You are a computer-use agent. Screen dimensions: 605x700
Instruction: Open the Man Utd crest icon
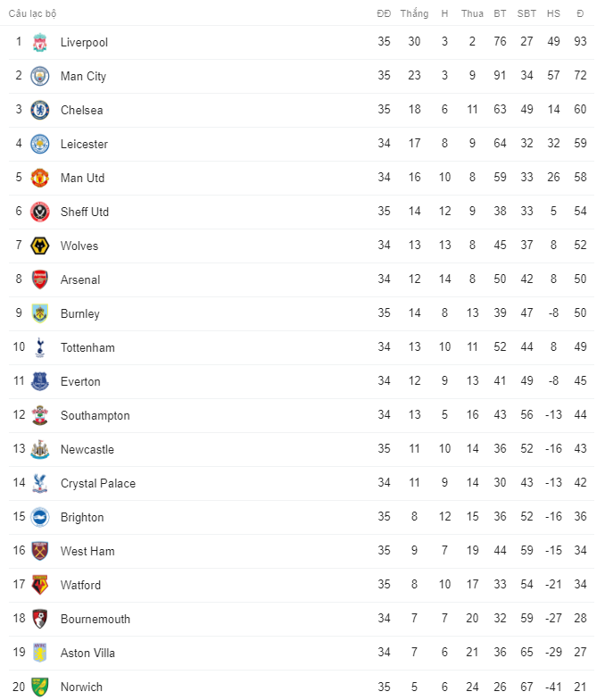tap(39, 178)
